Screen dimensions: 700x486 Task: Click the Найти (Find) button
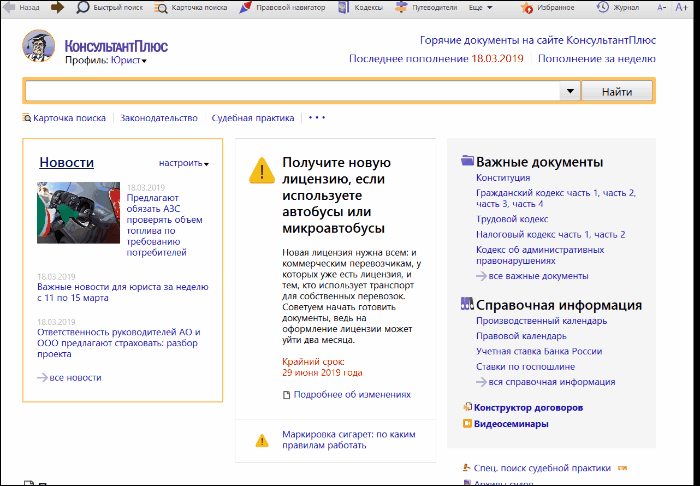click(x=617, y=91)
